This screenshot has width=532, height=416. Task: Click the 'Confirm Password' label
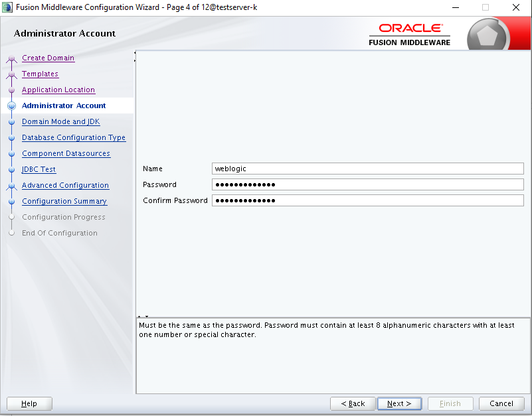175,200
